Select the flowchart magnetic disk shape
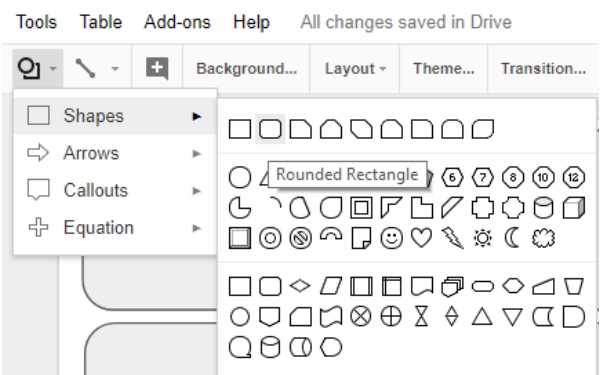This screenshot has width=600, height=375. point(270,347)
